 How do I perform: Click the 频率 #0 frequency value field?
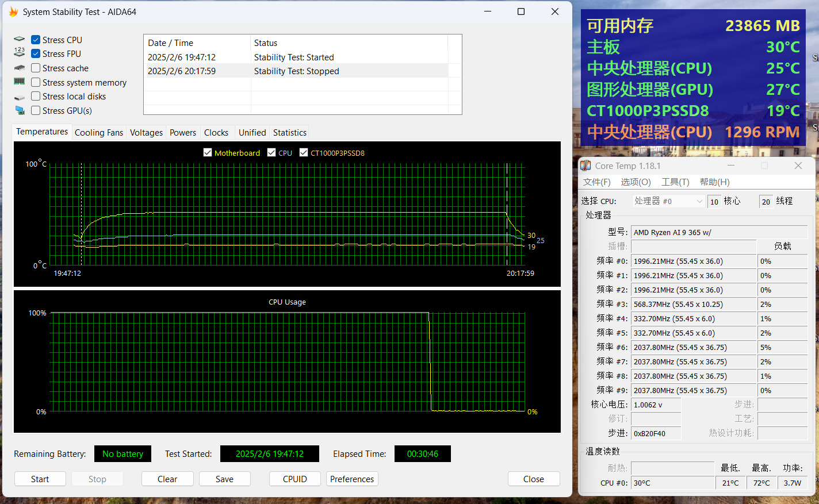694,261
